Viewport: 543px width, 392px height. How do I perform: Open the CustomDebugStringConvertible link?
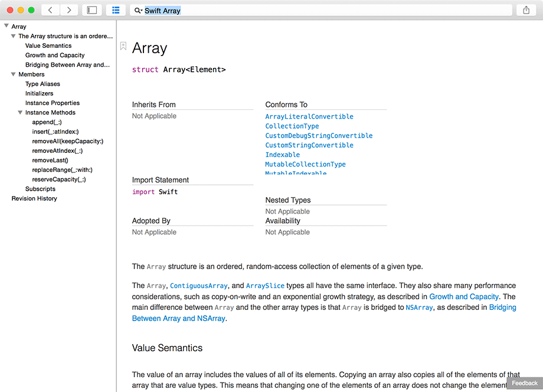click(319, 136)
